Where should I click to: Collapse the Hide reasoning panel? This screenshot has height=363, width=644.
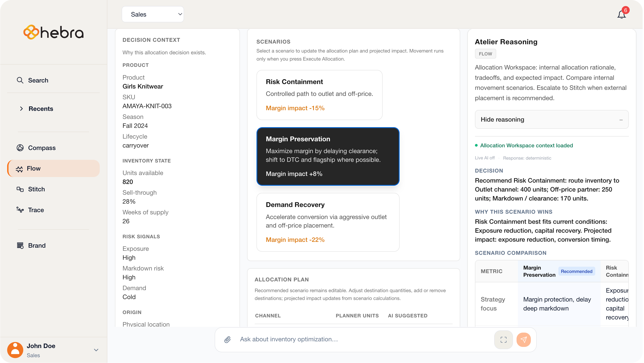pyautogui.click(x=551, y=119)
